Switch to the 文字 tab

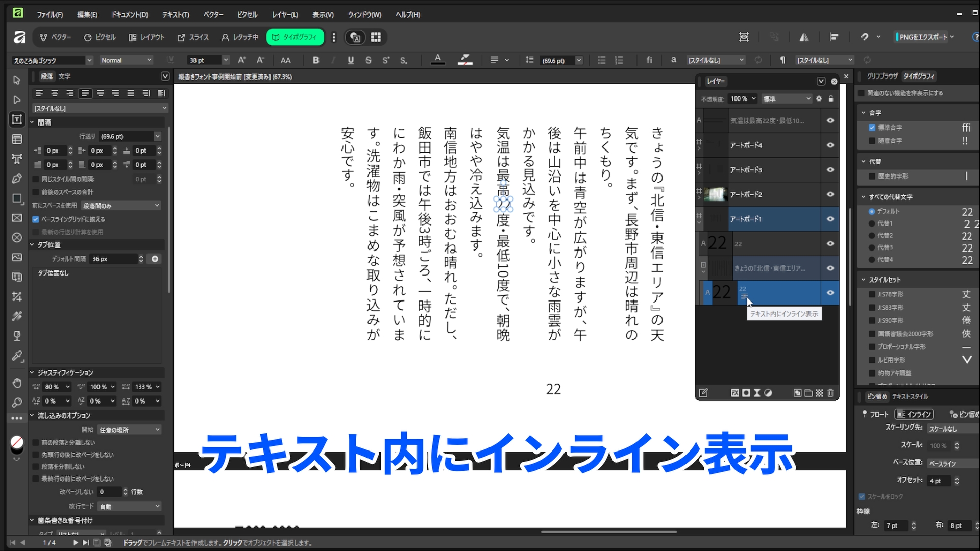pyautogui.click(x=64, y=76)
